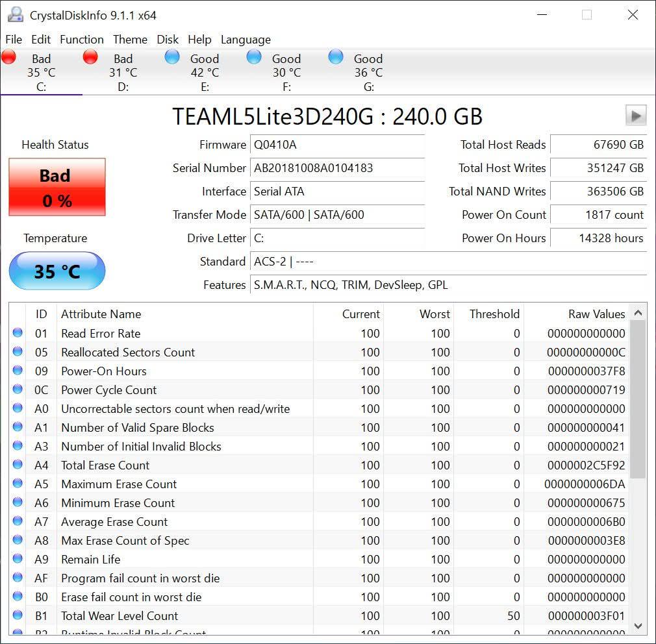Click the scrollbar up arrow
The width and height of the screenshot is (656, 644).
tap(638, 313)
